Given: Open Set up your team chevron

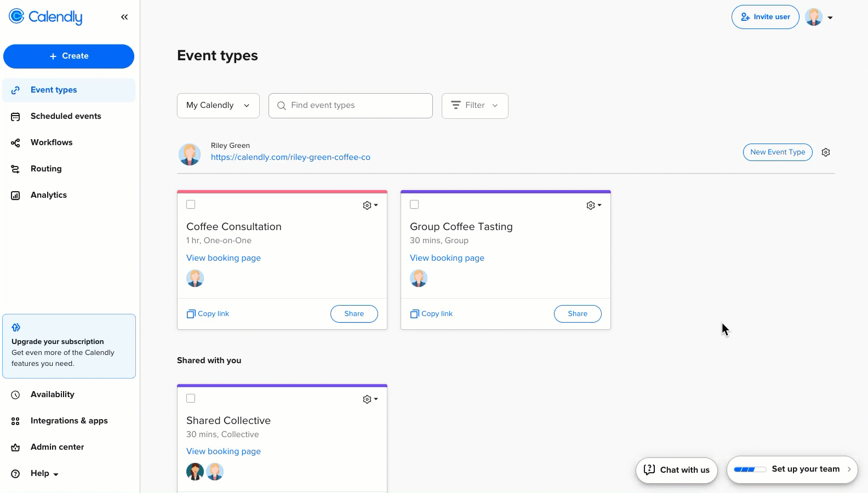Looking at the screenshot, I should click(849, 469).
